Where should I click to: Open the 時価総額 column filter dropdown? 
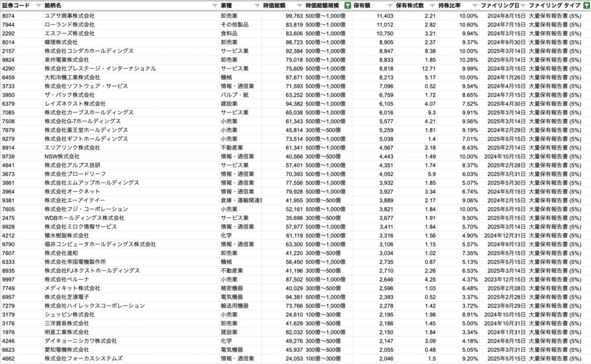300,6
